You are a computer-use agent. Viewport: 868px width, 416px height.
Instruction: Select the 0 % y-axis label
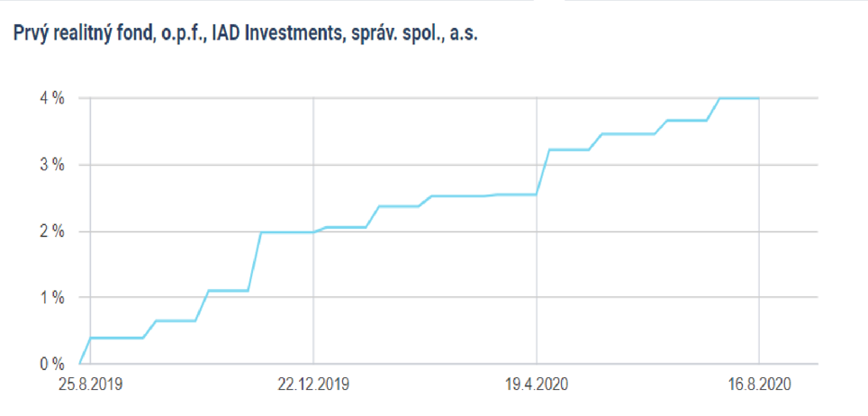click(x=51, y=364)
